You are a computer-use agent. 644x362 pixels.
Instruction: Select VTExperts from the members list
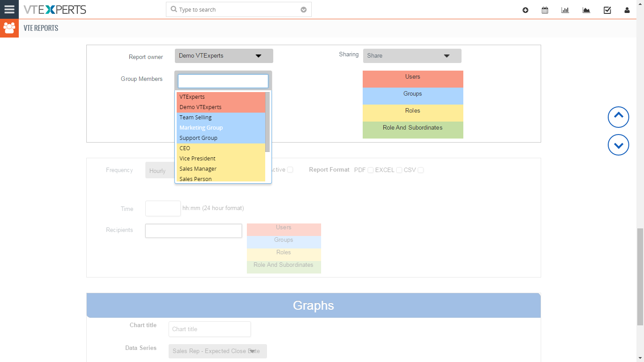[x=221, y=97]
